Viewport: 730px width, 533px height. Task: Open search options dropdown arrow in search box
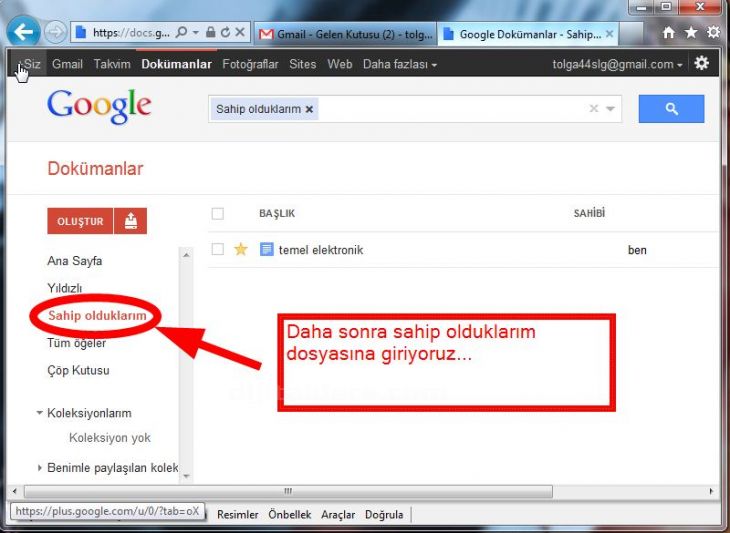(x=610, y=109)
